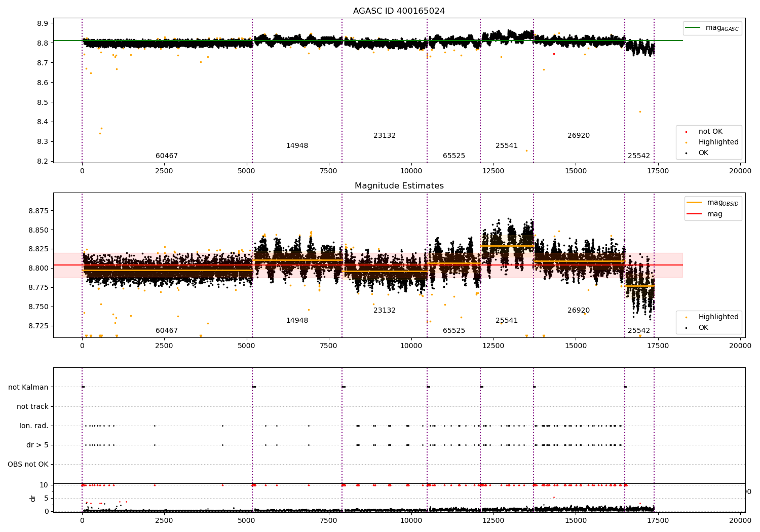This screenshot has width=760, height=532.
Task: Click the "dr > 5" y-axis label
Action: [x=37, y=445]
